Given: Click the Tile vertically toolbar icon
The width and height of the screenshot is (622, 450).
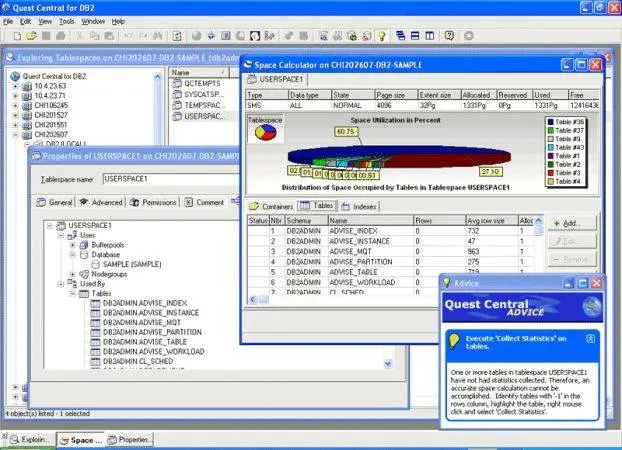Looking at the screenshot, I should (x=430, y=36).
